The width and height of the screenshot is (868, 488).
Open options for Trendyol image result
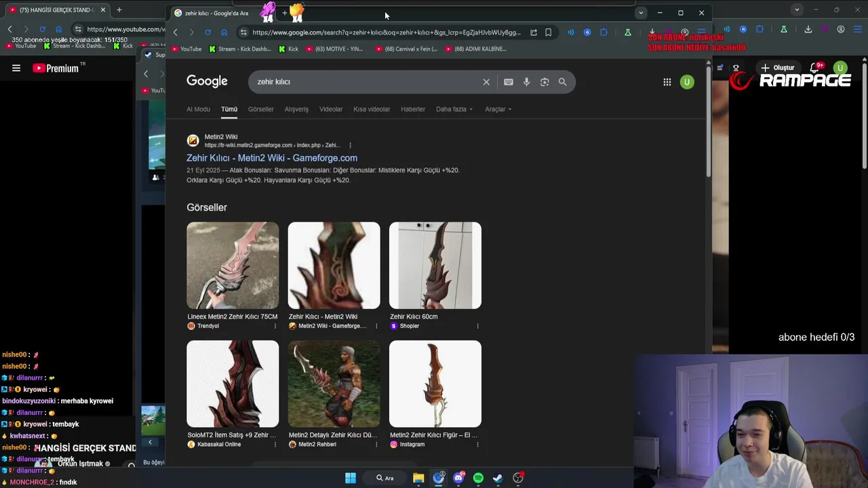(x=275, y=326)
